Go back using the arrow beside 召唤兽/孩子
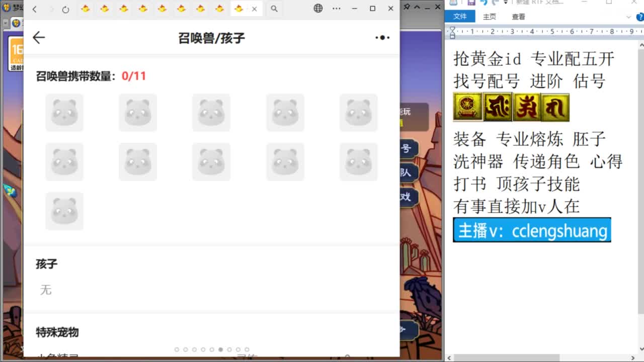Screen dimensions: 644x362 pyautogui.click(x=39, y=37)
